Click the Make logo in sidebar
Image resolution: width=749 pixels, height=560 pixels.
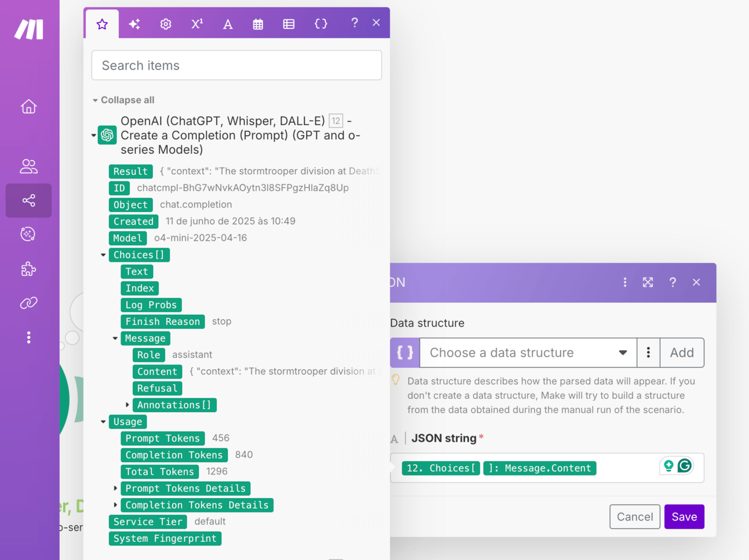tap(29, 29)
